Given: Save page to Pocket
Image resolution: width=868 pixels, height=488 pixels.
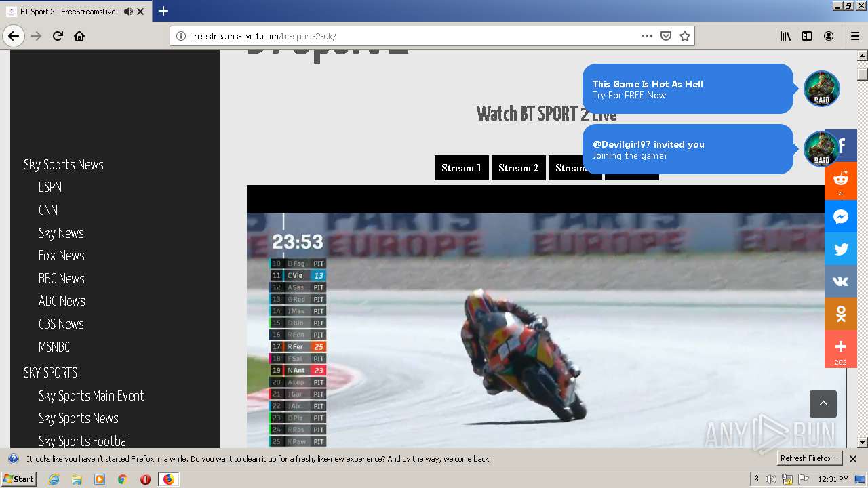Looking at the screenshot, I should (x=666, y=36).
